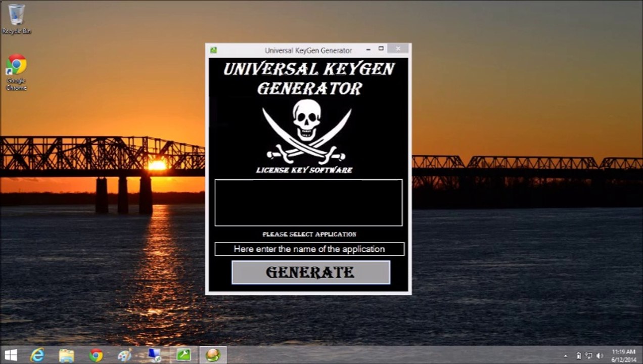Click the green icon in KeyGen title bar
The height and width of the screenshot is (364, 643).
[x=214, y=50]
